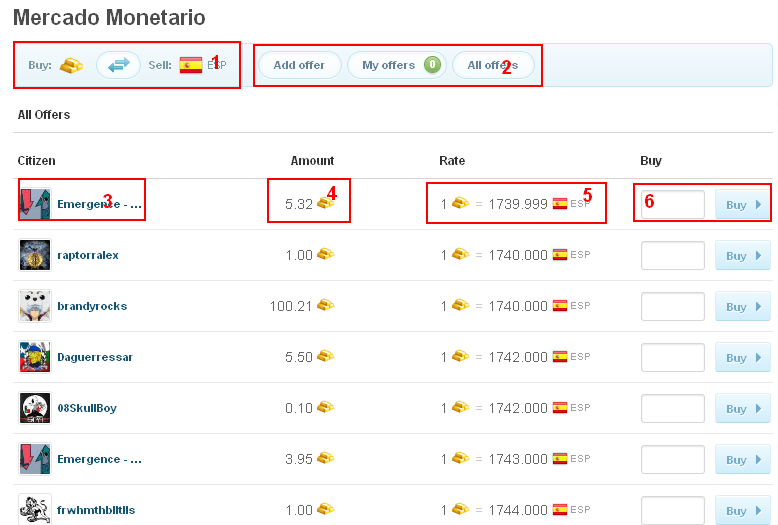Focus the amount field for Daguerressar's offer
This screenshot has height=525, width=778.
pyautogui.click(x=673, y=357)
